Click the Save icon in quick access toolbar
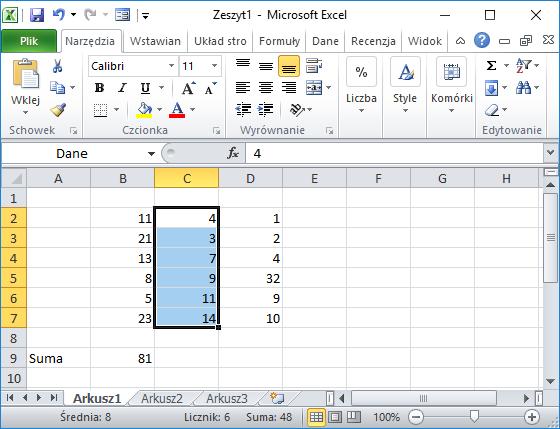 click(x=37, y=15)
